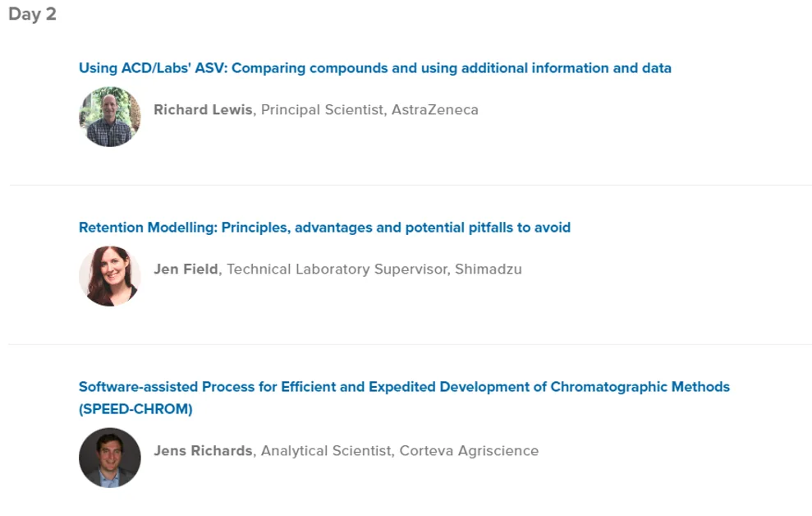
Task: Click the Shimadzu company name
Action: 489,270
